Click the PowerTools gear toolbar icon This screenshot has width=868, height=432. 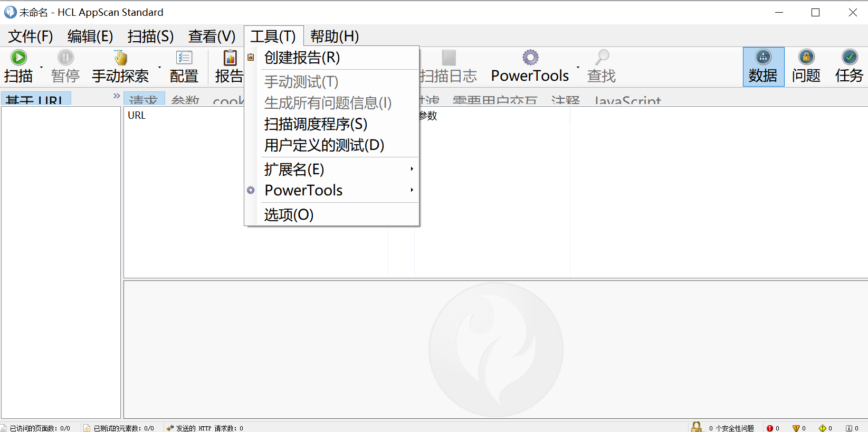coord(530,57)
